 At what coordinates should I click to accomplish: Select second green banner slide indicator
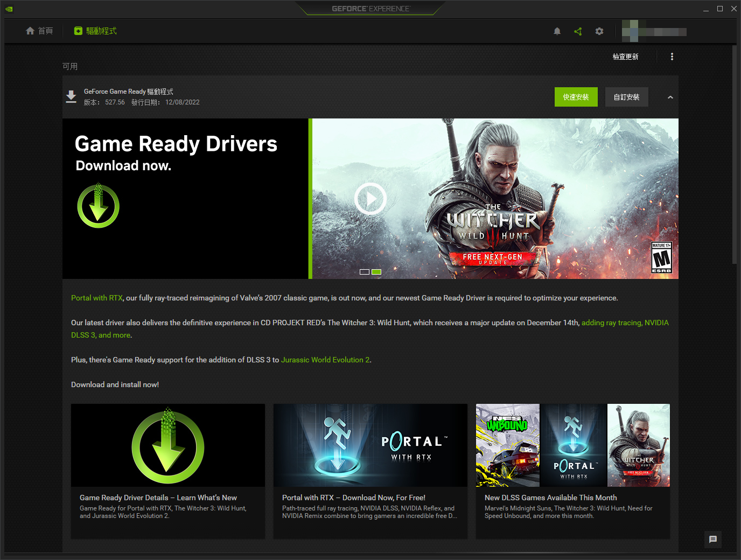coord(376,272)
